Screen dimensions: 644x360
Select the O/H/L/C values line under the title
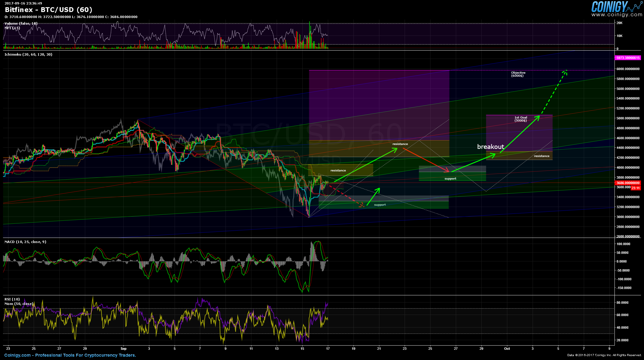point(71,17)
